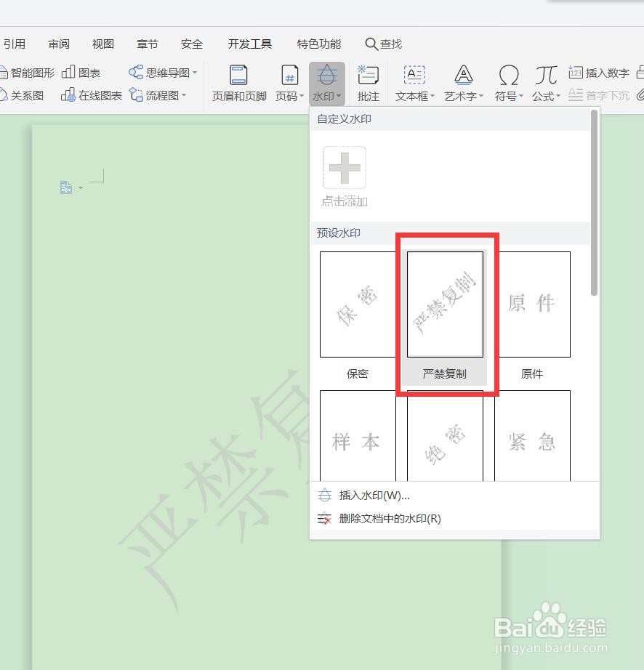Open the 智能图形 smart graphics tool
Screen dimensions: 644x670
28,73
